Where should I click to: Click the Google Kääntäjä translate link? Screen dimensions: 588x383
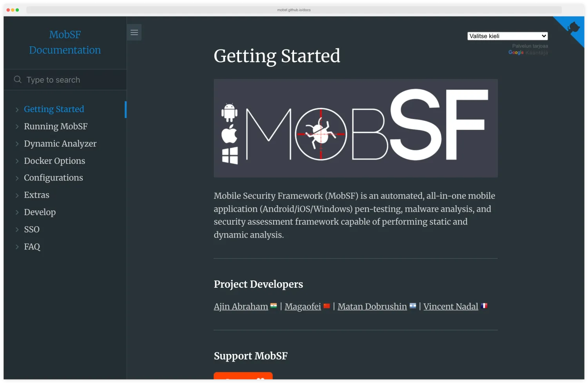(x=528, y=53)
